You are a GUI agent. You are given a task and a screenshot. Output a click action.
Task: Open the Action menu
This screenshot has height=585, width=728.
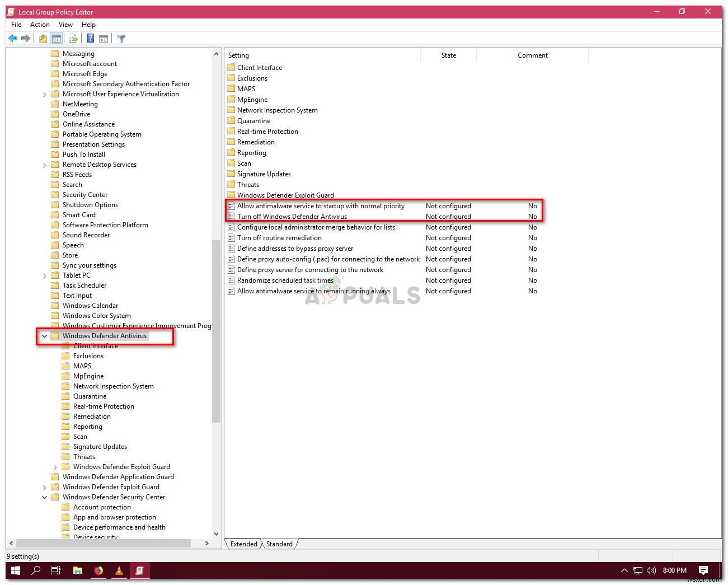(39, 24)
